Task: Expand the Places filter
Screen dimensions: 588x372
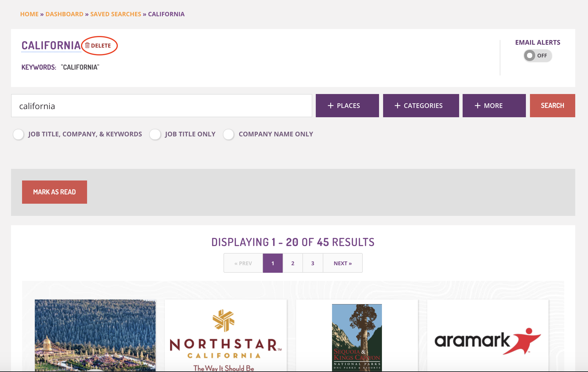Action: point(347,106)
